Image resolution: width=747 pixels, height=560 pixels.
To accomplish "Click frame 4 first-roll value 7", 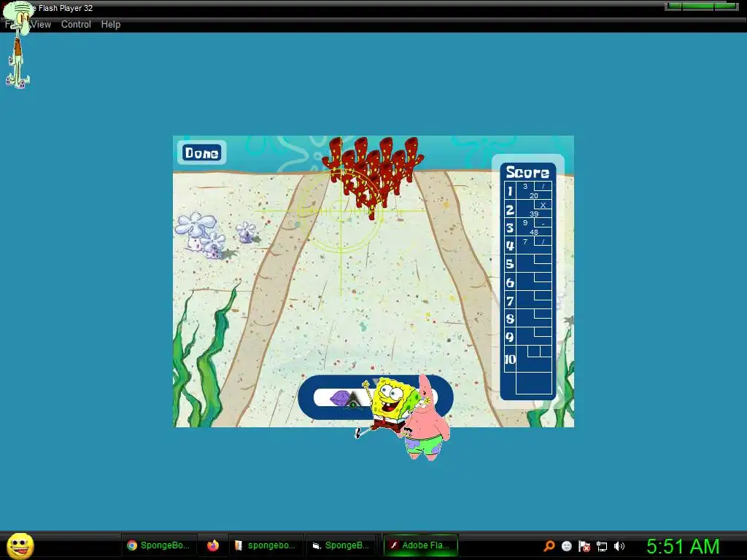I will (525, 241).
